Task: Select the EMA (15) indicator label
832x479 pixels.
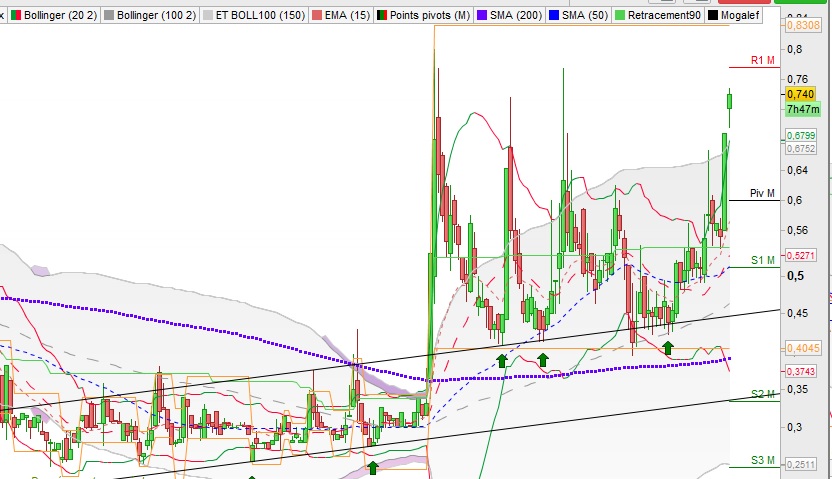Action: click(347, 15)
